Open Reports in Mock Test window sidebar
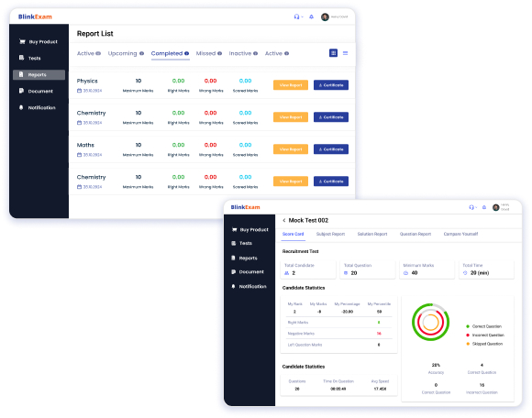 click(244, 258)
